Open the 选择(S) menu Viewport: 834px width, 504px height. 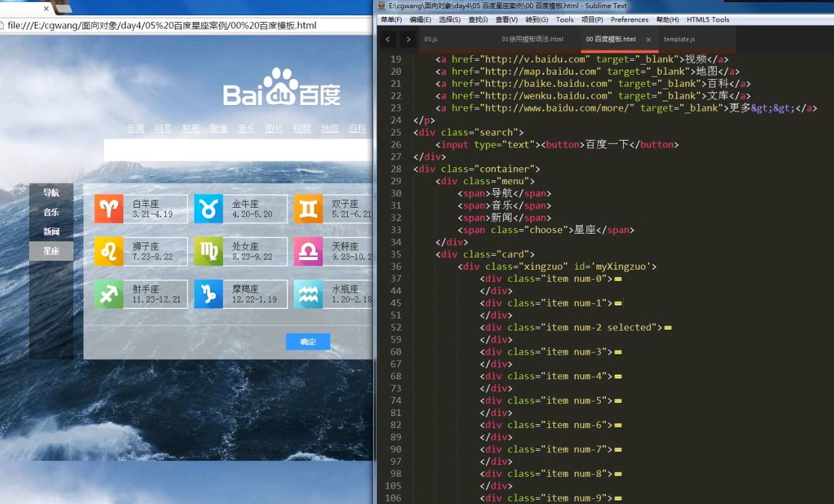tap(450, 20)
